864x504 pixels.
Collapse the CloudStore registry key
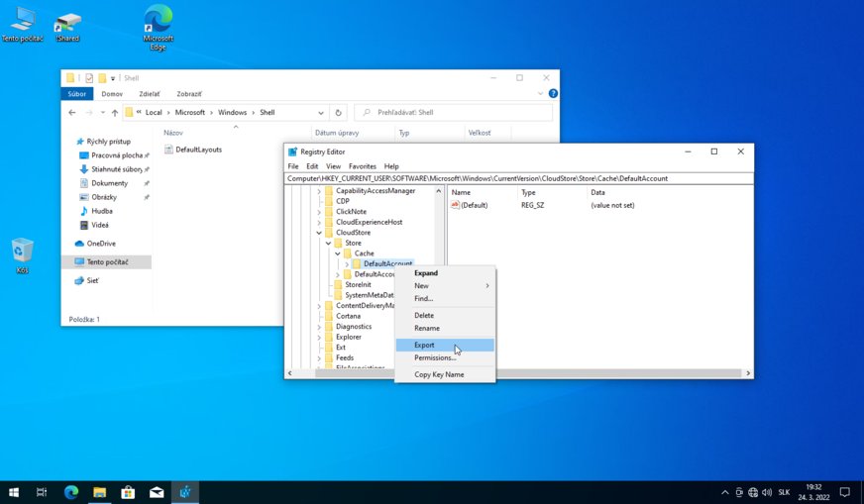[x=319, y=233]
